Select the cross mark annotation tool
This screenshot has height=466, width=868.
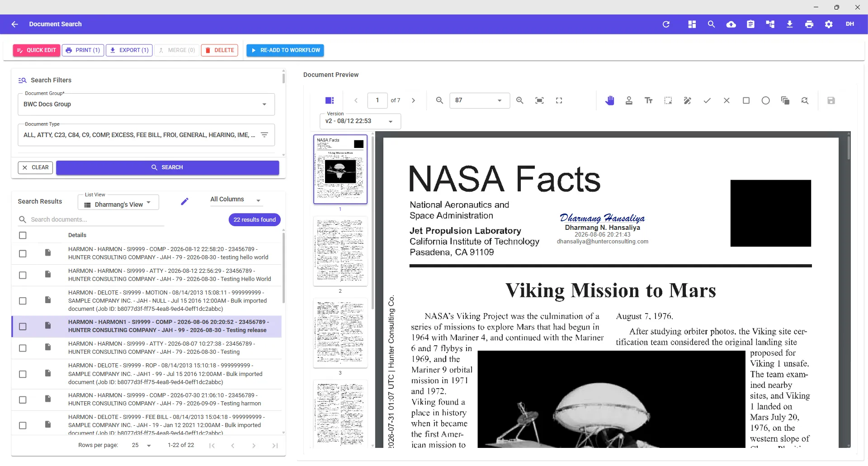(x=726, y=100)
